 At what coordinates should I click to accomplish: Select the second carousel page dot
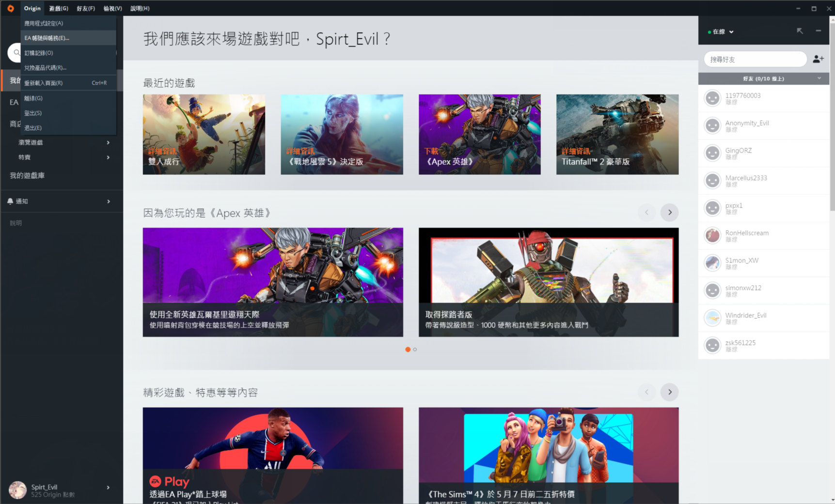[415, 349]
